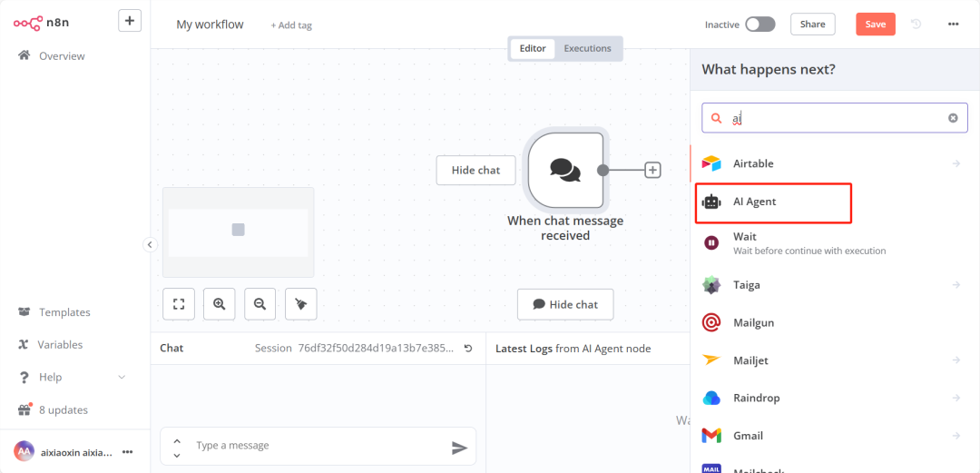Expand Airtable actions arrow
The width and height of the screenshot is (980, 473).
point(955,163)
